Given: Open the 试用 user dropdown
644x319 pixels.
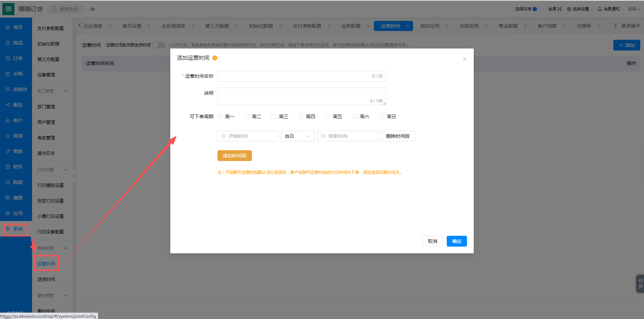Looking at the screenshot, I should click(x=634, y=9).
